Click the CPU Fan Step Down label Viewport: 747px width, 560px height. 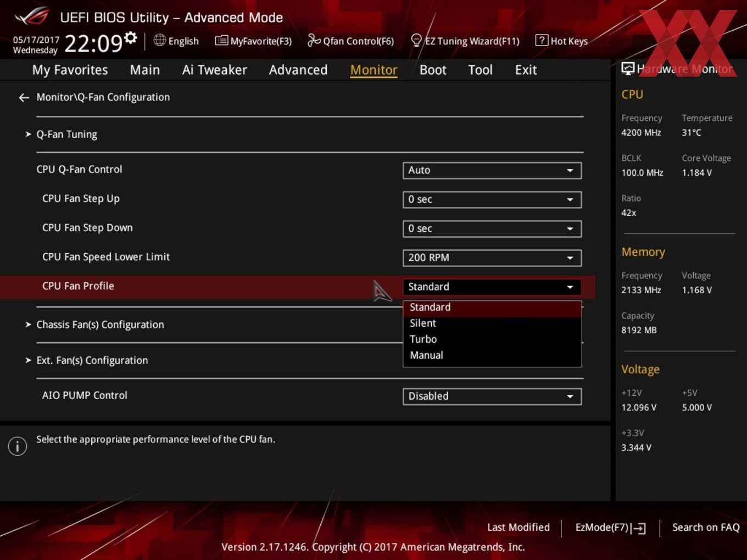[x=87, y=228]
